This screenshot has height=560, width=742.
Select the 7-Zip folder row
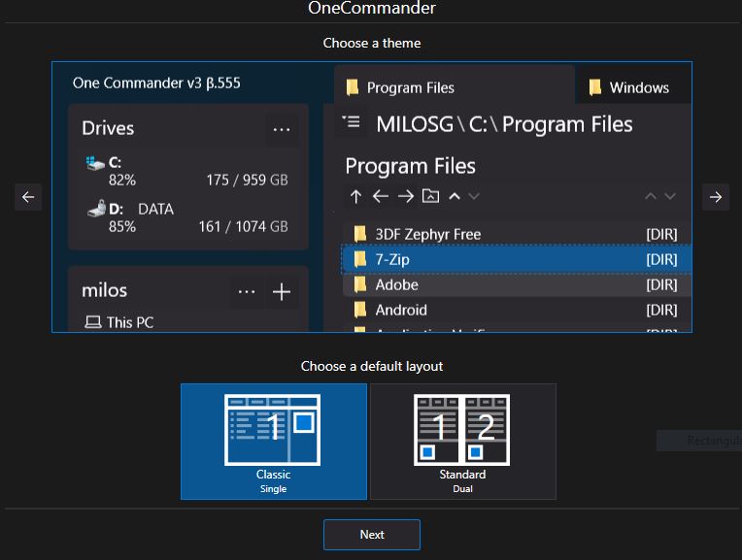coord(517,259)
